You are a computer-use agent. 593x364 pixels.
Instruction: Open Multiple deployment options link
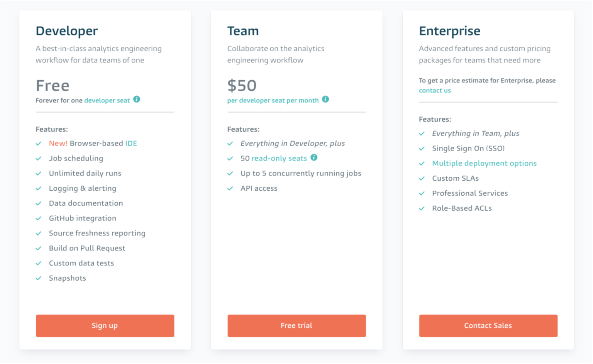(x=484, y=163)
